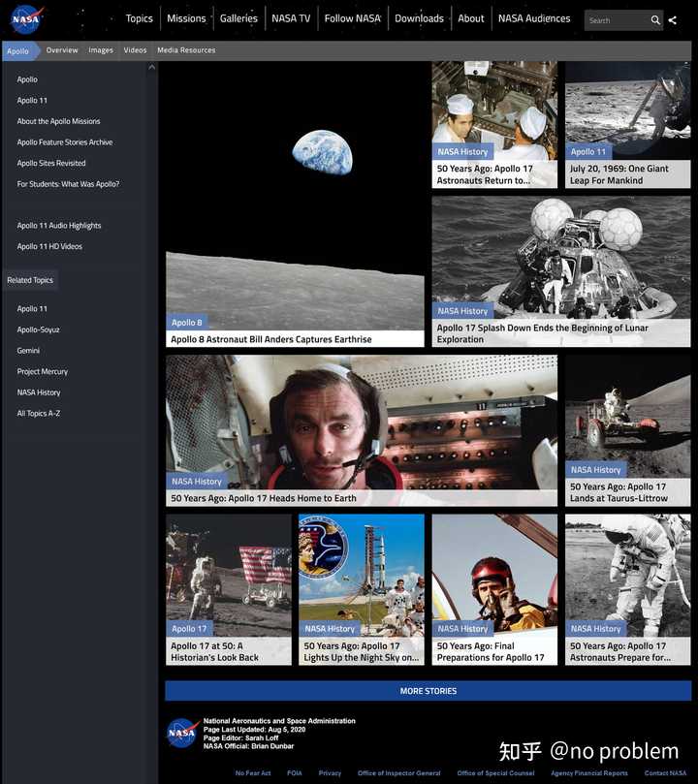The width and height of the screenshot is (698, 784).
Task: Open the Galleries menu
Action: click(238, 18)
